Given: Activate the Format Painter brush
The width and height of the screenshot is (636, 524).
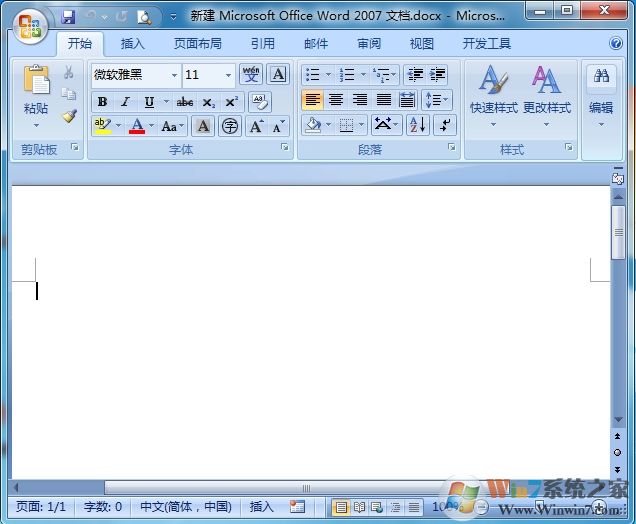Looking at the screenshot, I should pos(69,116).
